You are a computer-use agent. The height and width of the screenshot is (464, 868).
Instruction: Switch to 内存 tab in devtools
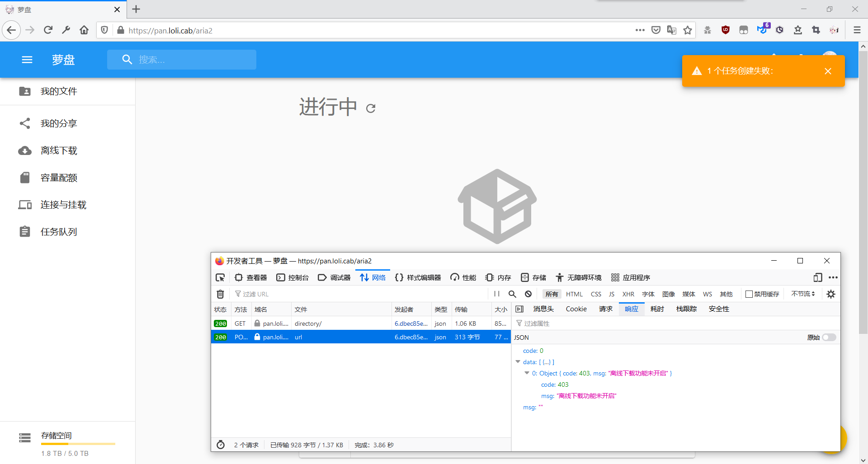tap(498, 277)
